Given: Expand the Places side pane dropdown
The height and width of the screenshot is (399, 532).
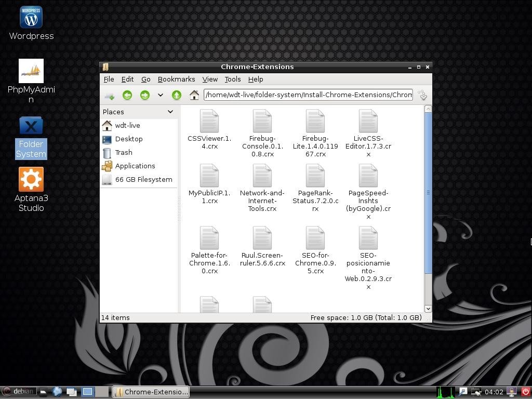Looking at the screenshot, I should tap(170, 112).
